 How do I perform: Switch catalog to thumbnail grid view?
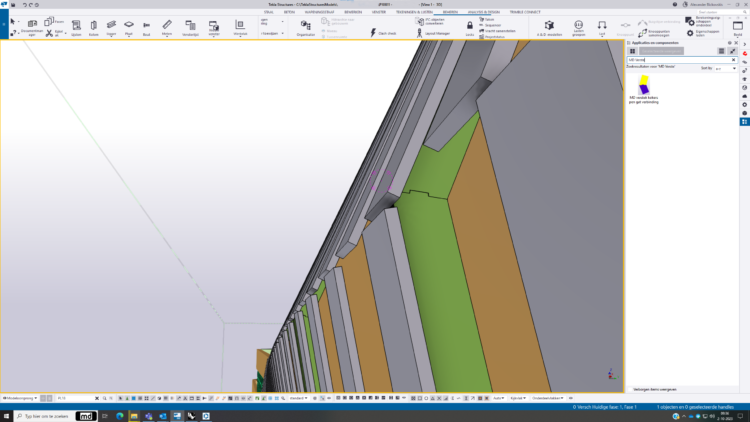pyautogui.click(x=632, y=51)
